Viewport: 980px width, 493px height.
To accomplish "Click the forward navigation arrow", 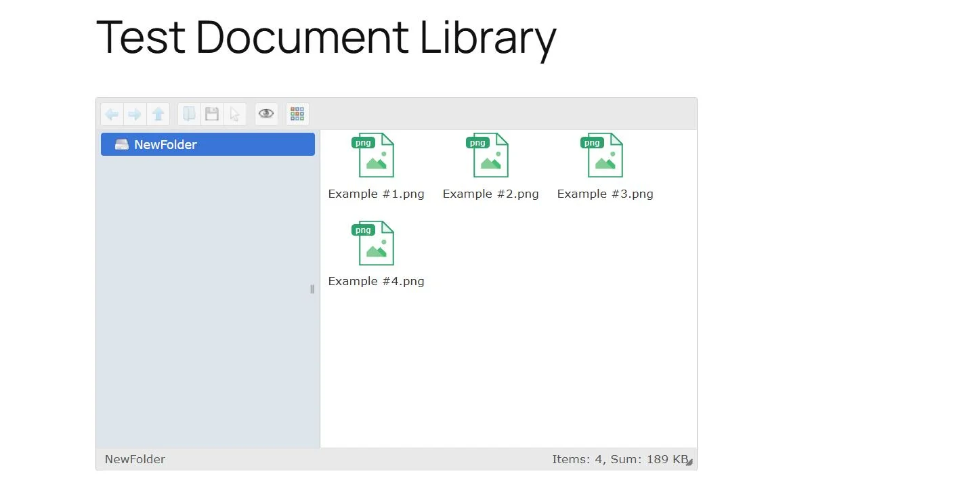I will [135, 114].
